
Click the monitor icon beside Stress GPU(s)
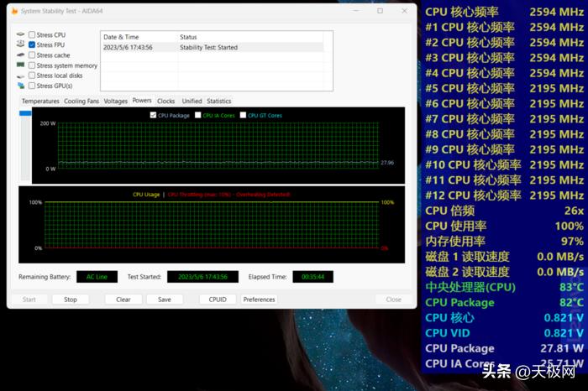click(x=21, y=86)
